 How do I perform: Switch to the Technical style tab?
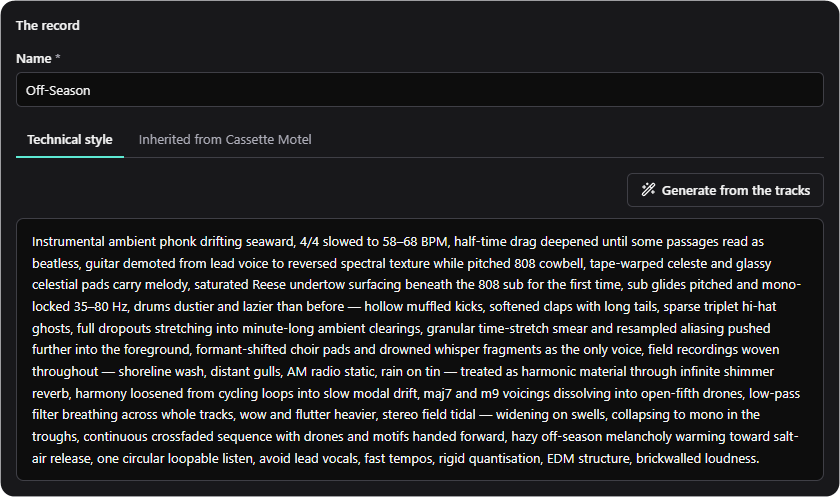[x=70, y=140]
